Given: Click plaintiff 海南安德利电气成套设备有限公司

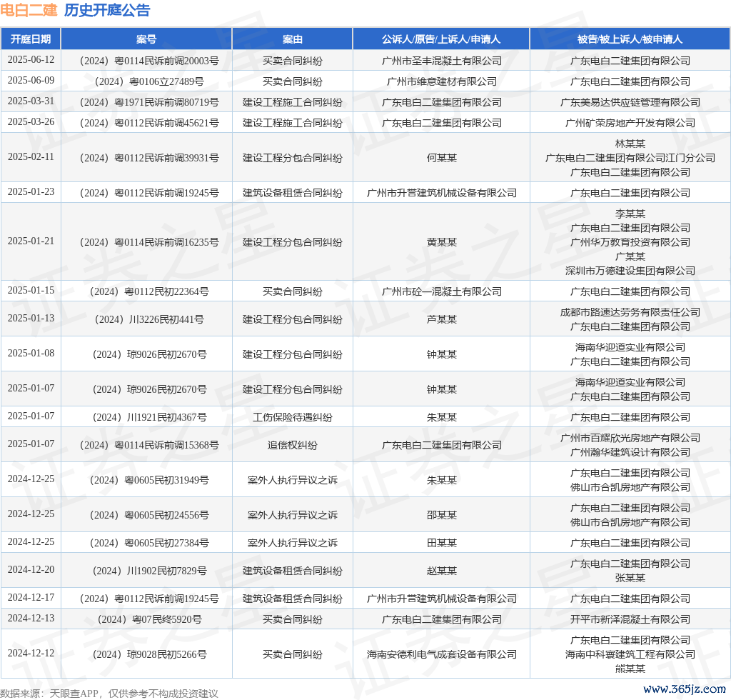Looking at the screenshot, I should click(x=441, y=654).
